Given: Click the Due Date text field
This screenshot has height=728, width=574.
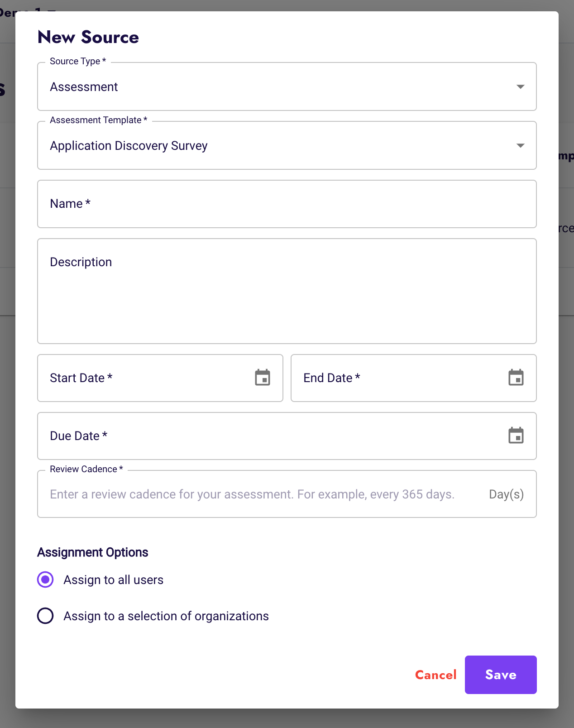Looking at the screenshot, I should tap(272, 436).
